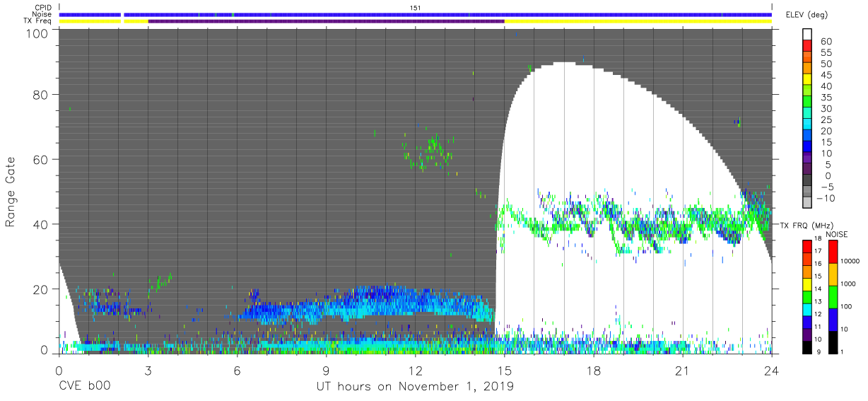Click the 100 label on Range Gate axis

click(x=38, y=33)
